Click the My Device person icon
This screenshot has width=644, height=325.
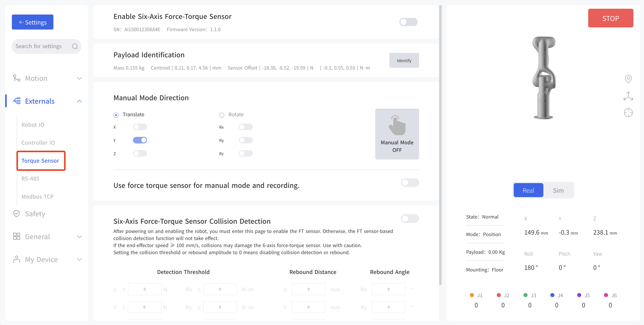17,259
